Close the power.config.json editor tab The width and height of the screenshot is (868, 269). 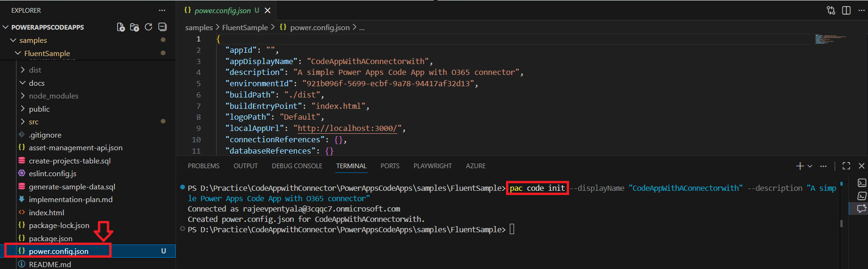267,10
